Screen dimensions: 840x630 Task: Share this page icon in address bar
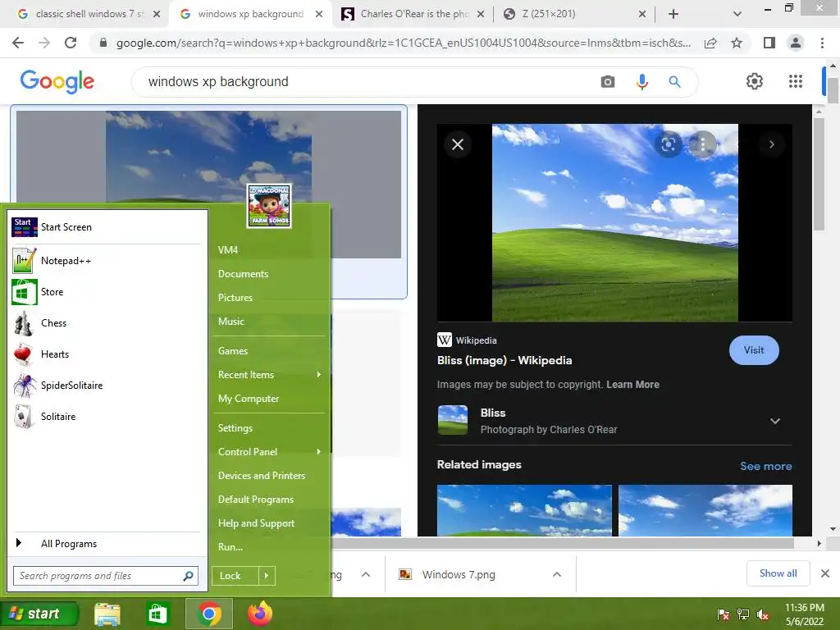click(x=710, y=43)
